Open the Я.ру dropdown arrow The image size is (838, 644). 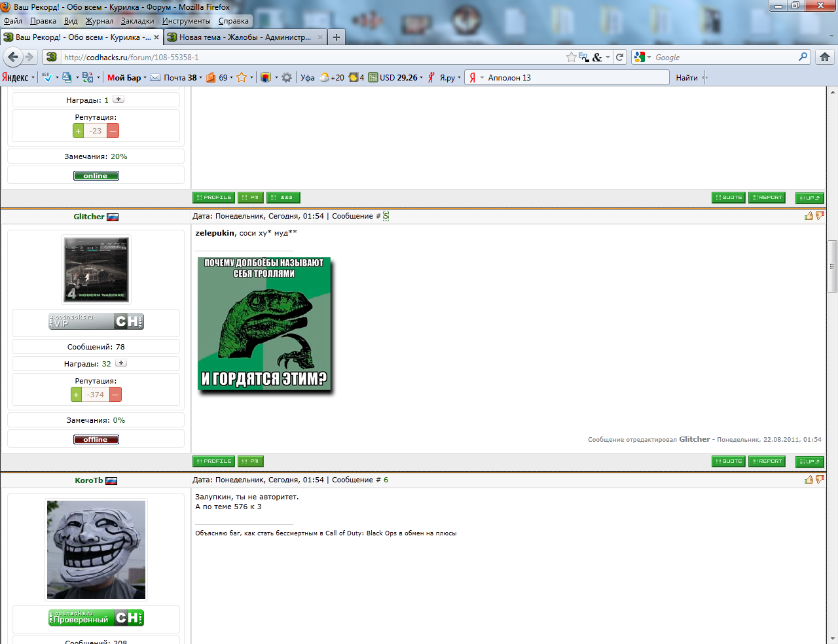pyautogui.click(x=459, y=77)
